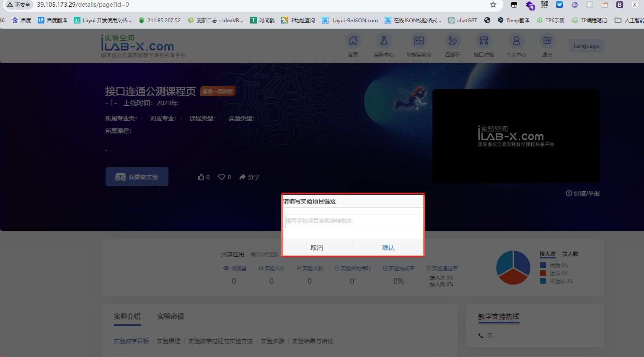
Task: Click the QR code extension icon
Action: (x=544, y=5)
